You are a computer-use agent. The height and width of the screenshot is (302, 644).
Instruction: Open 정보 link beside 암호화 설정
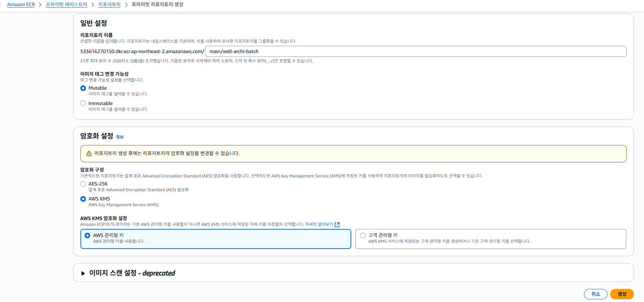120,137
